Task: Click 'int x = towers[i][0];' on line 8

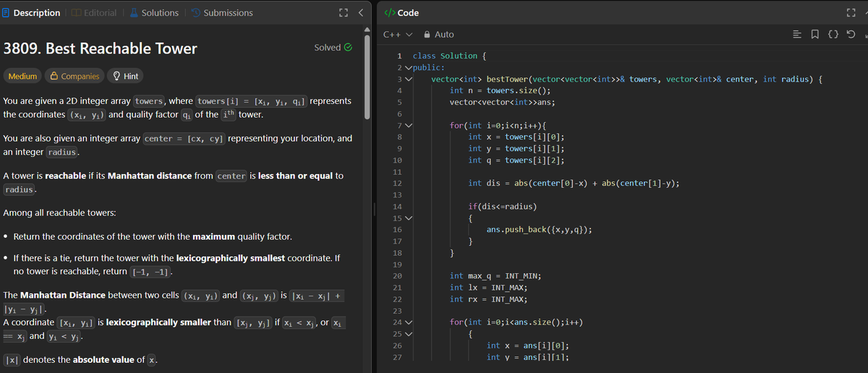Action: [516, 137]
